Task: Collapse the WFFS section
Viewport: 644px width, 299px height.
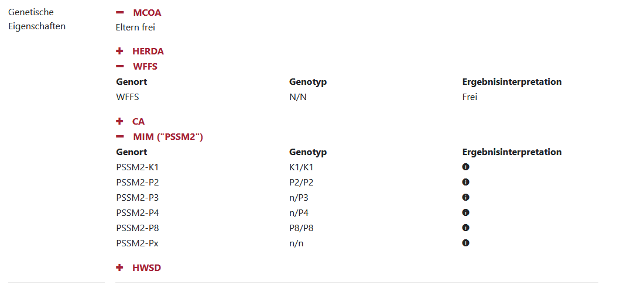Action: coord(145,67)
